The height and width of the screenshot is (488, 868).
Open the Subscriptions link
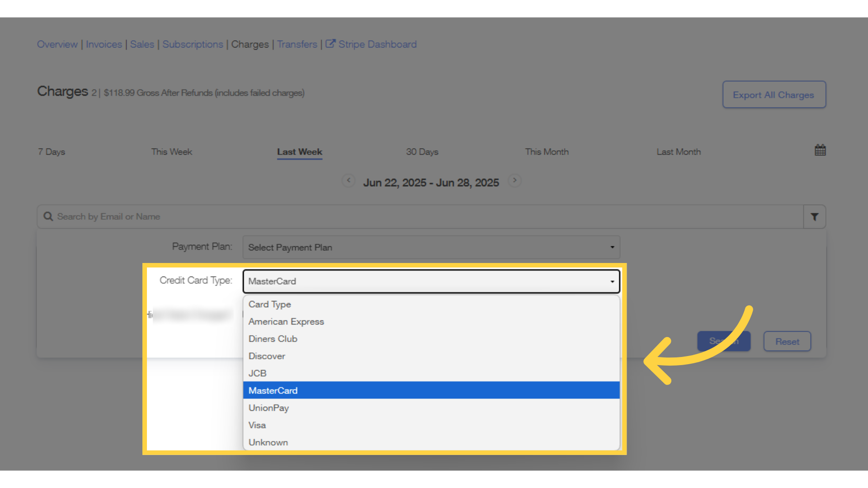click(193, 44)
